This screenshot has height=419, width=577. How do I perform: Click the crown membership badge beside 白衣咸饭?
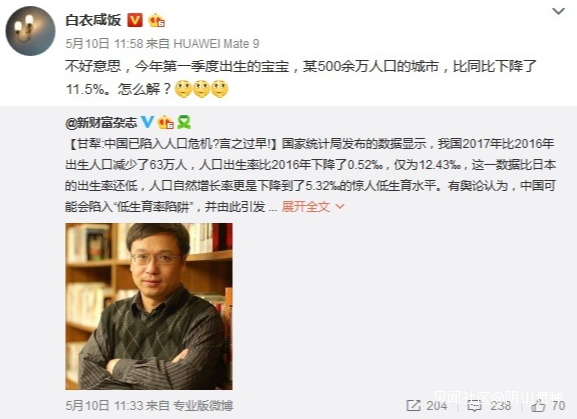[x=156, y=21]
